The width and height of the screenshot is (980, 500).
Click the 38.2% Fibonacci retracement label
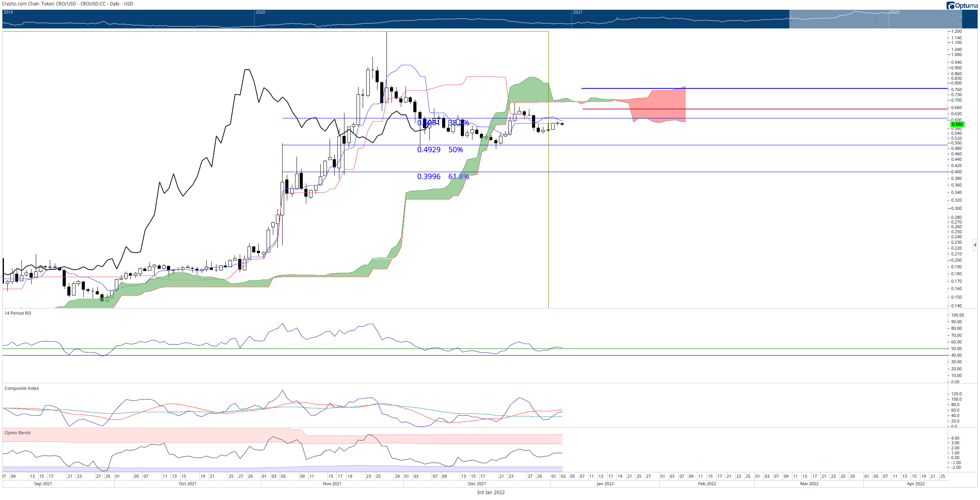458,123
